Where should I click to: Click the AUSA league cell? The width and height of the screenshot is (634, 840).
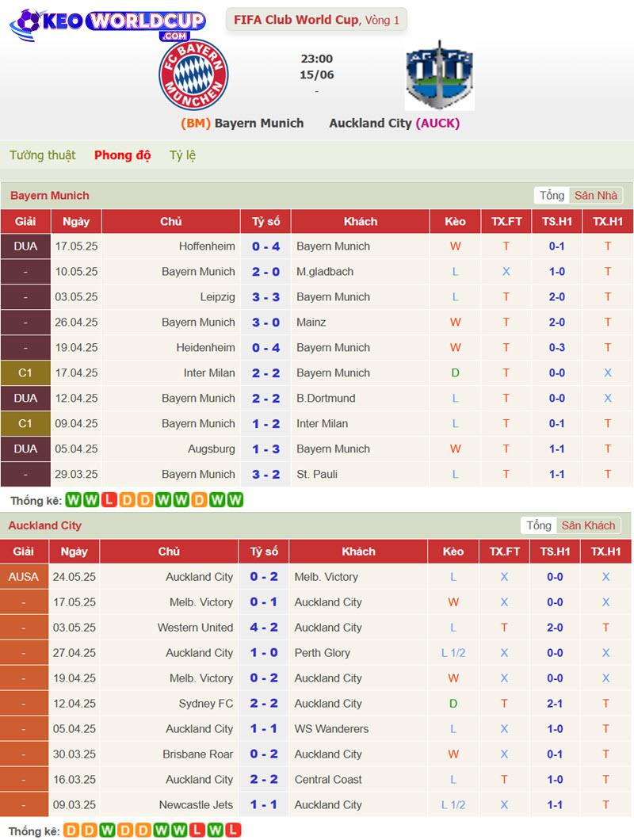click(24, 577)
